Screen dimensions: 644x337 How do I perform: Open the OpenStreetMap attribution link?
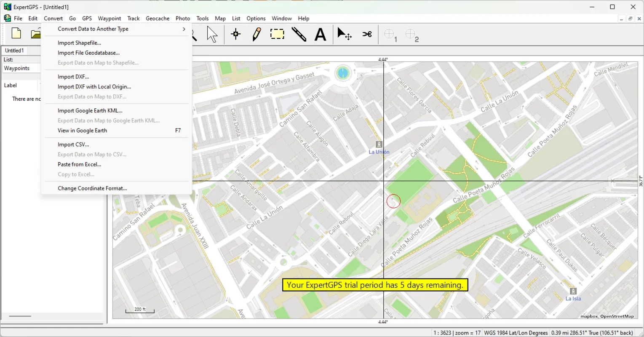point(617,316)
